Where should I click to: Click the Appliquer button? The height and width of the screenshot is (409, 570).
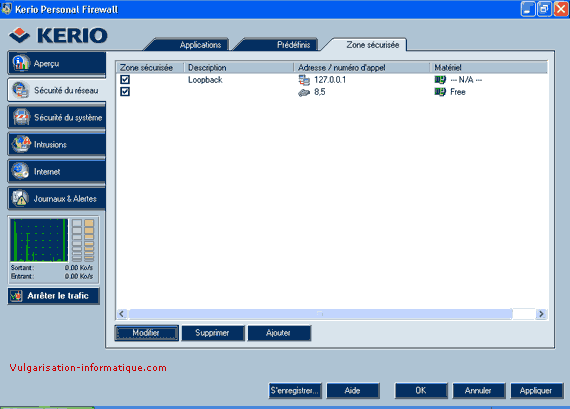click(537, 390)
